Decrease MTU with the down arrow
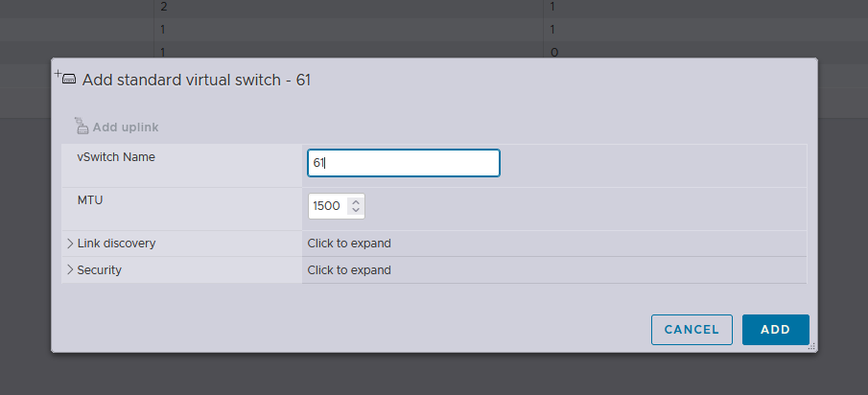 (356, 211)
